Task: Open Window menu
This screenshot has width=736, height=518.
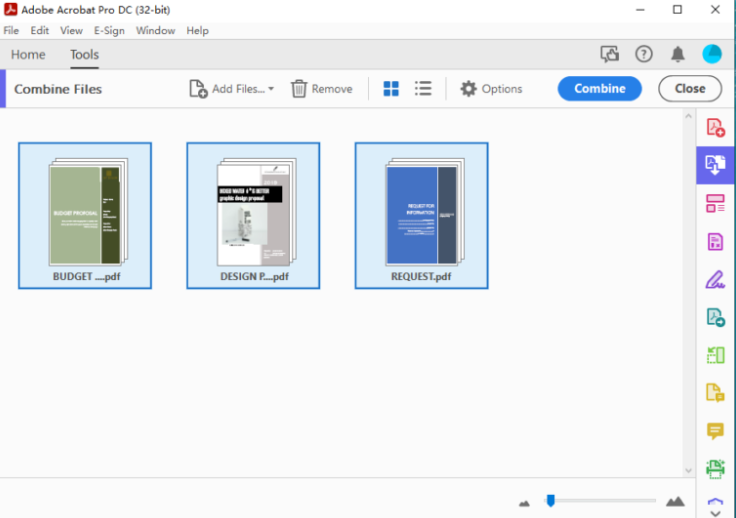Action: point(155,30)
